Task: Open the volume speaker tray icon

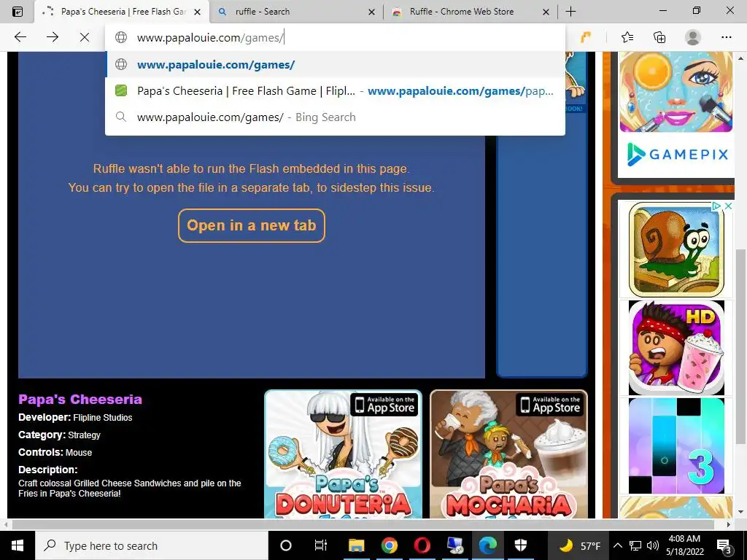Action: point(653,545)
